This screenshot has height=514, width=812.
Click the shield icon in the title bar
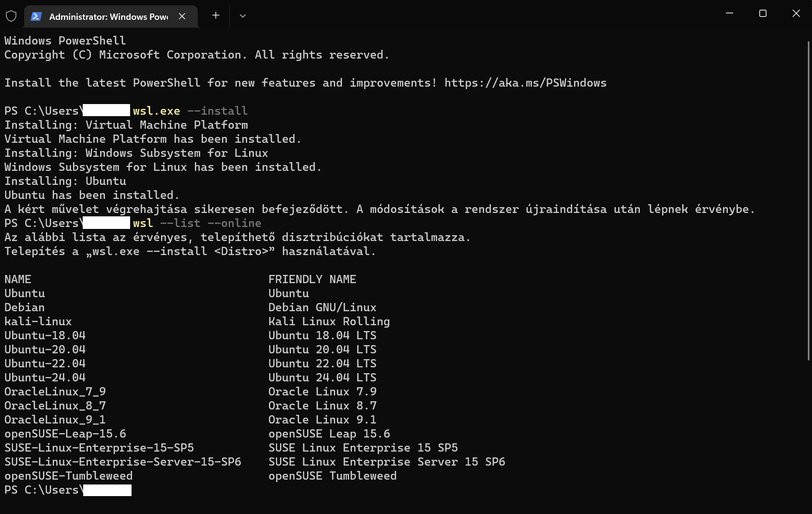[11, 16]
